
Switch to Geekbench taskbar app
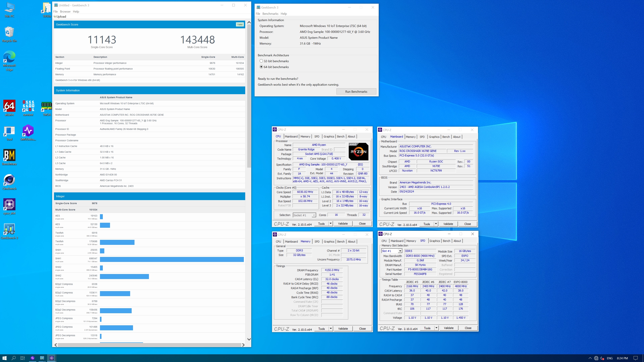coord(42,358)
